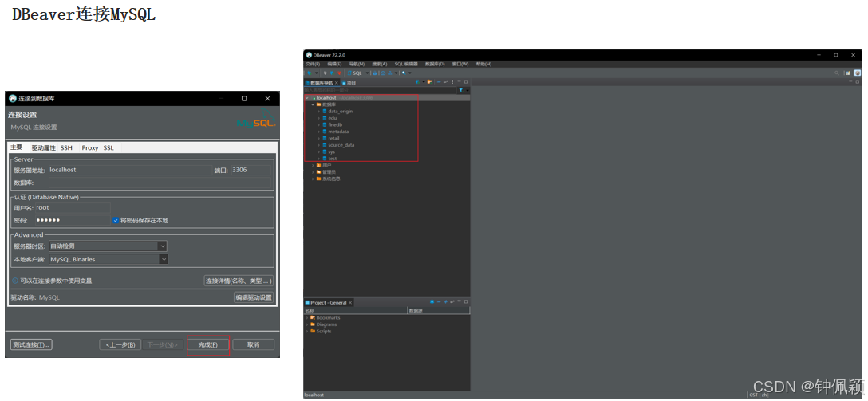Click the open perspective icon at toolbar right
868x401 pixels.
848,73
